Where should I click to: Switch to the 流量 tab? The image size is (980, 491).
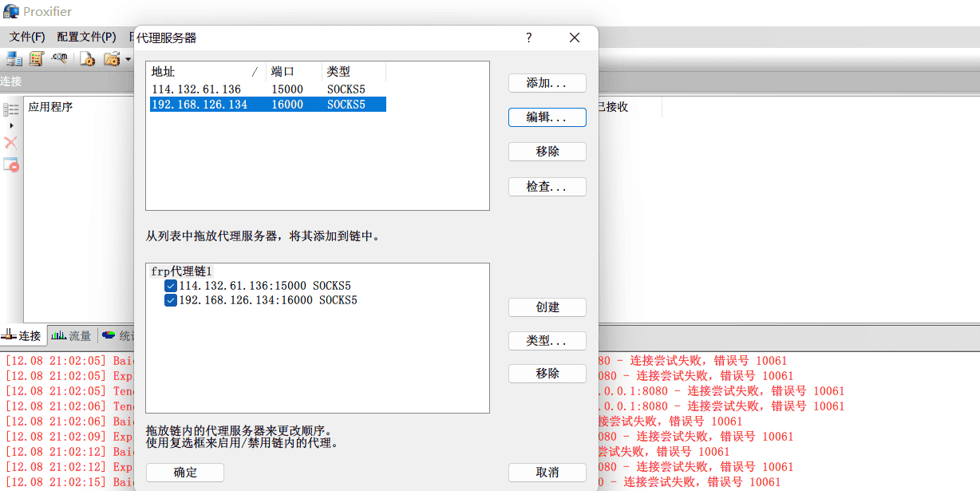[71, 336]
